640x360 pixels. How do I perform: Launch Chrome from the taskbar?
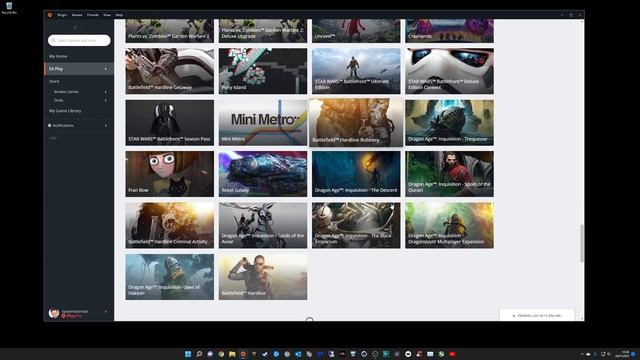click(x=221, y=354)
